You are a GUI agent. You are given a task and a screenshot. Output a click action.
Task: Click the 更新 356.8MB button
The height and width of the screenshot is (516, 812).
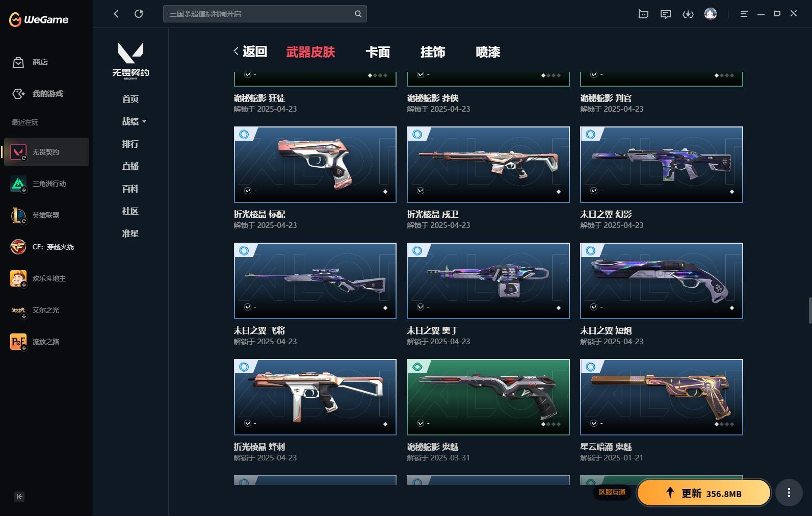(704, 493)
